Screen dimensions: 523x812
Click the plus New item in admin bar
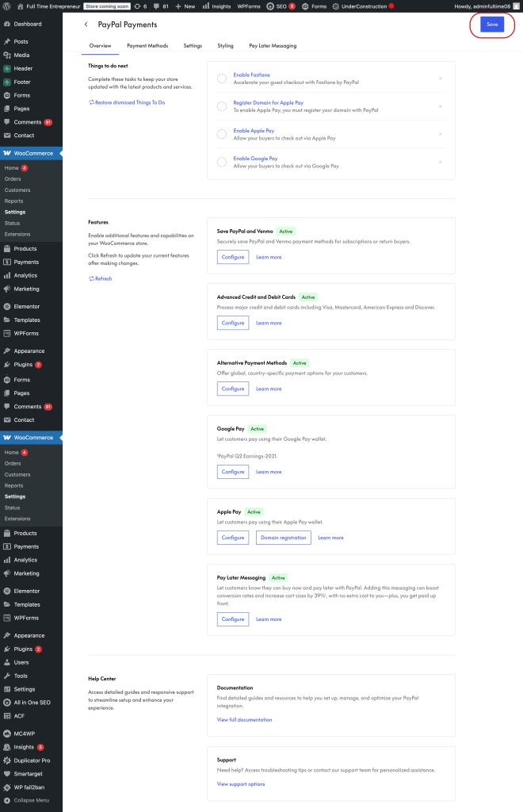point(185,6)
